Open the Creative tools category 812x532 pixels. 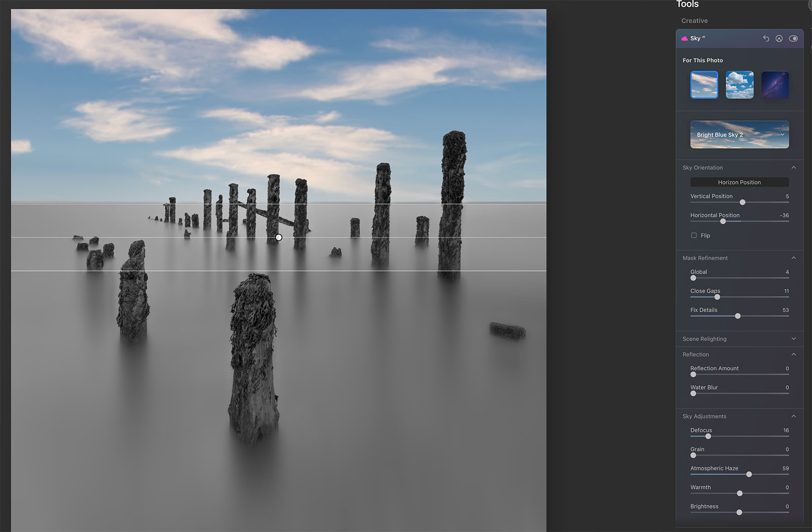point(694,21)
